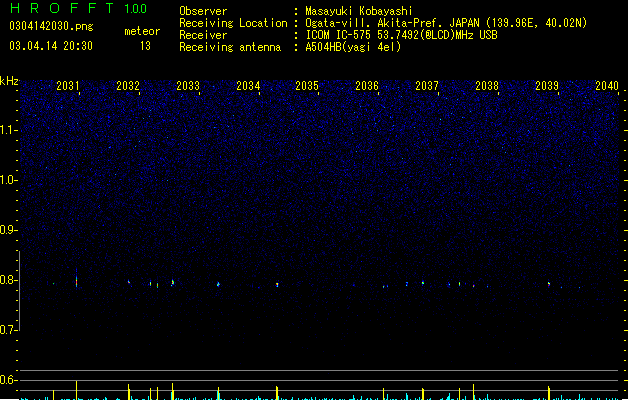Click the vertical gray frequency range bar
The width and height of the screenshot is (629, 400).
[x=19, y=290]
